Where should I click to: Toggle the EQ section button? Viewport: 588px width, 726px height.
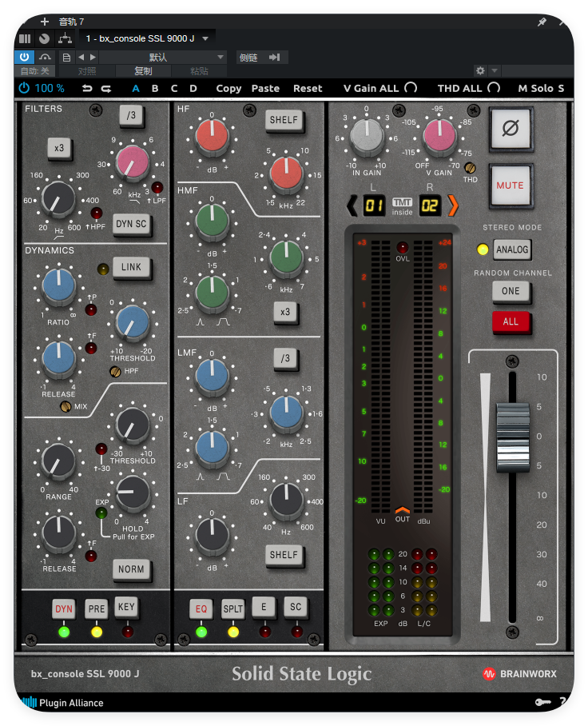201,608
